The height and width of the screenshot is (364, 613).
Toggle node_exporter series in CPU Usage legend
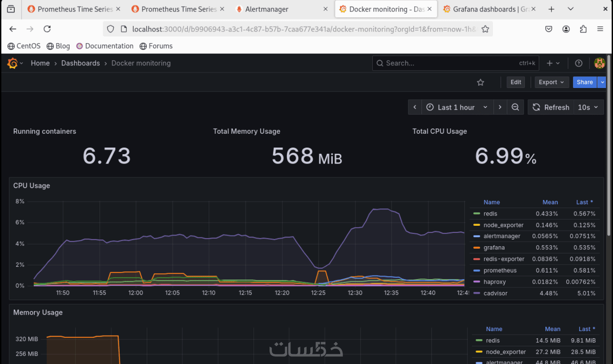(504, 225)
